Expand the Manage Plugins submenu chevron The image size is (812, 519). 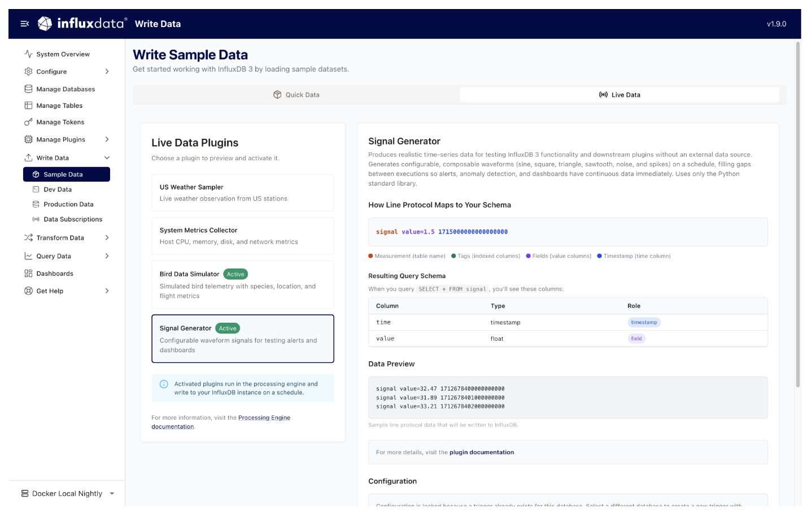point(107,139)
